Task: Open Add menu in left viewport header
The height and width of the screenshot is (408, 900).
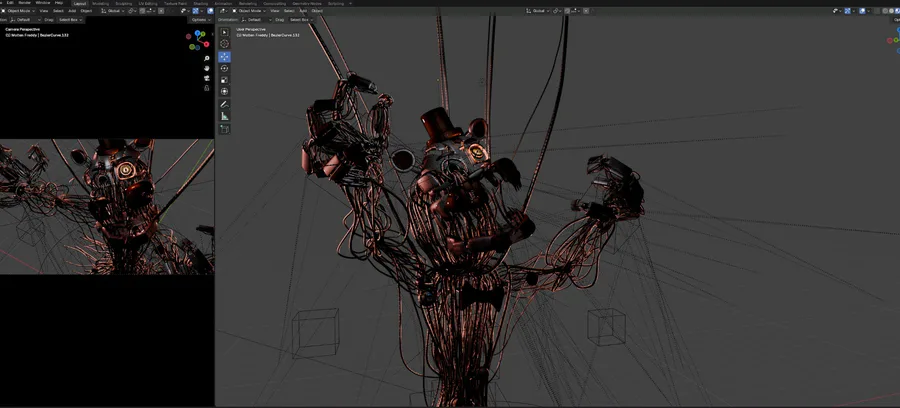Action: click(x=72, y=11)
